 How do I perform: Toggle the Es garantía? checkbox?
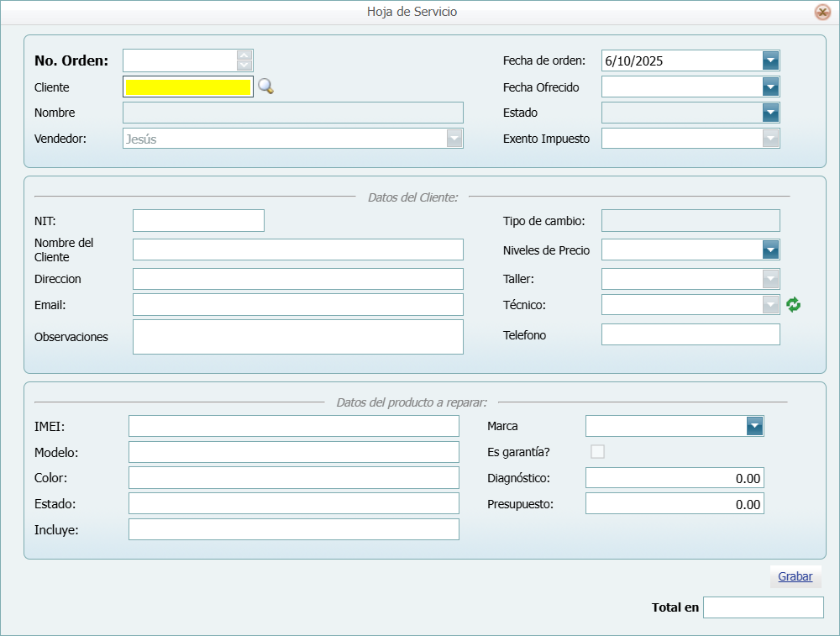click(597, 451)
